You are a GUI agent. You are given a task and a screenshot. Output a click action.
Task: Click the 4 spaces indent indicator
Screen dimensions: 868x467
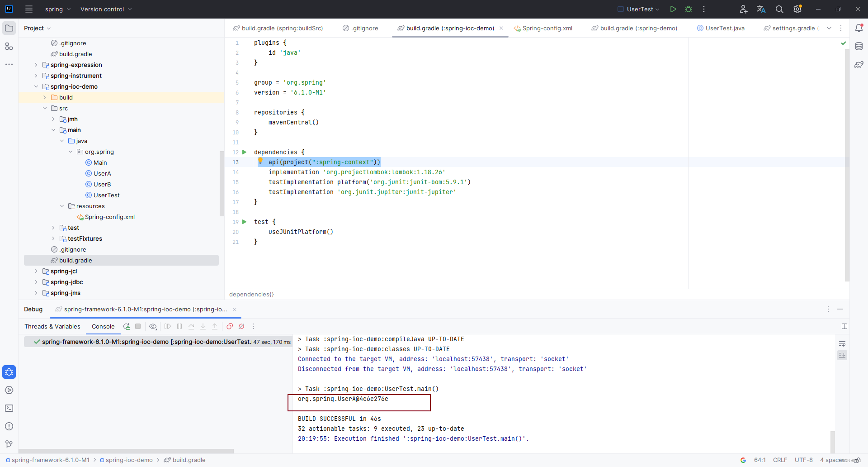point(832,460)
